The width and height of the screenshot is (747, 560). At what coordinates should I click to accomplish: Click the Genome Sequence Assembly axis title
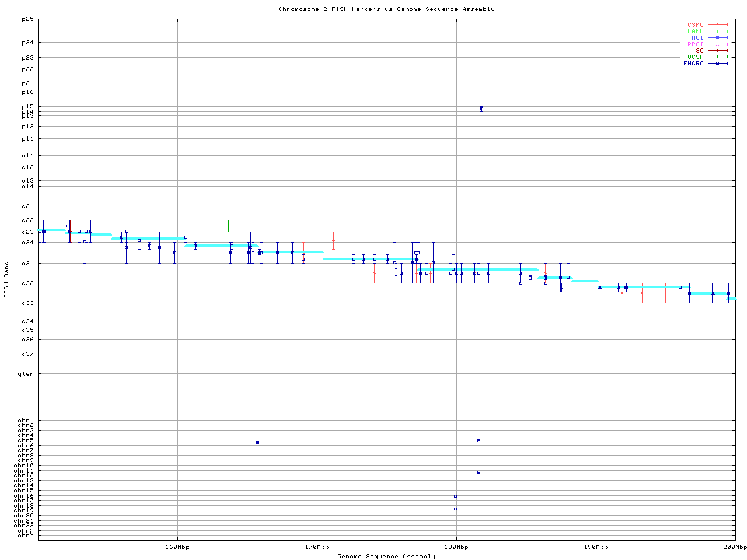tap(386, 556)
